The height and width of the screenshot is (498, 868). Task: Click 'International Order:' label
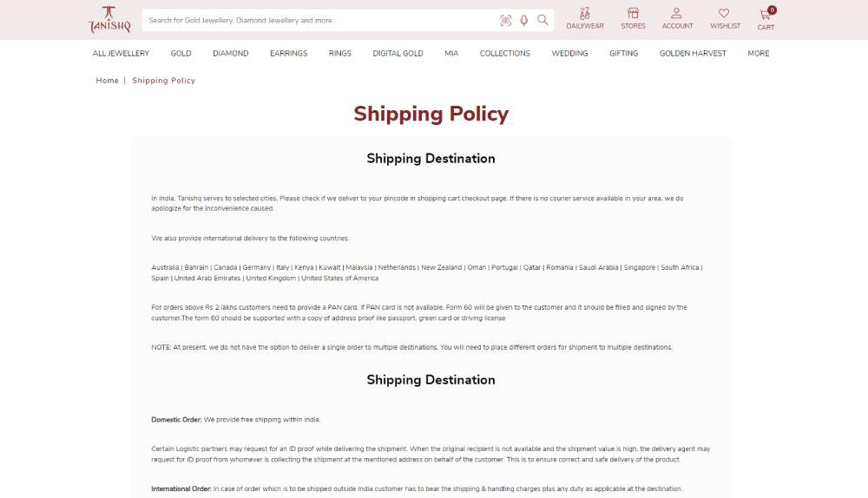click(181, 488)
